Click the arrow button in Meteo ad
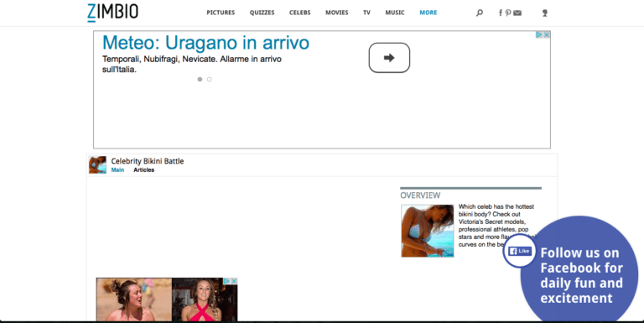This screenshot has width=644, height=323. click(x=389, y=58)
